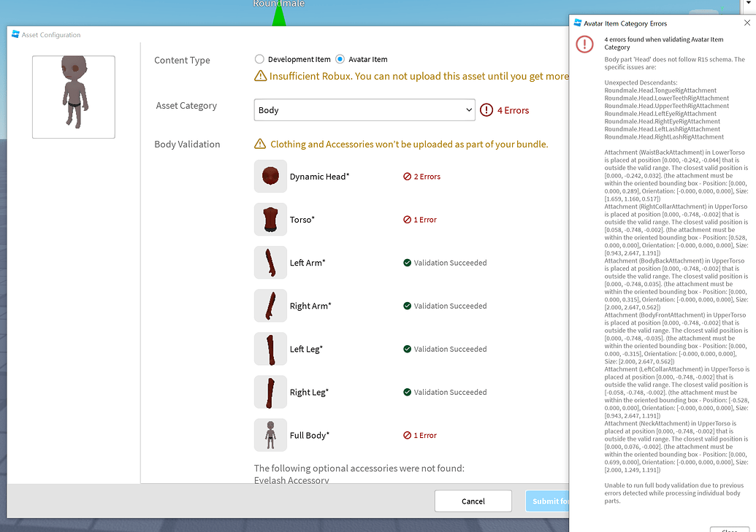Screen dimensions: 756x532
Task: Click the Asset Configuration title bar icon
Action: (15, 34)
